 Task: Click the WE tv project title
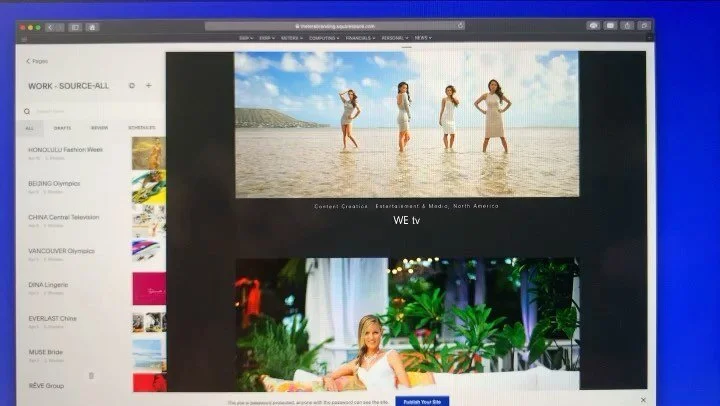[x=406, y=220]
